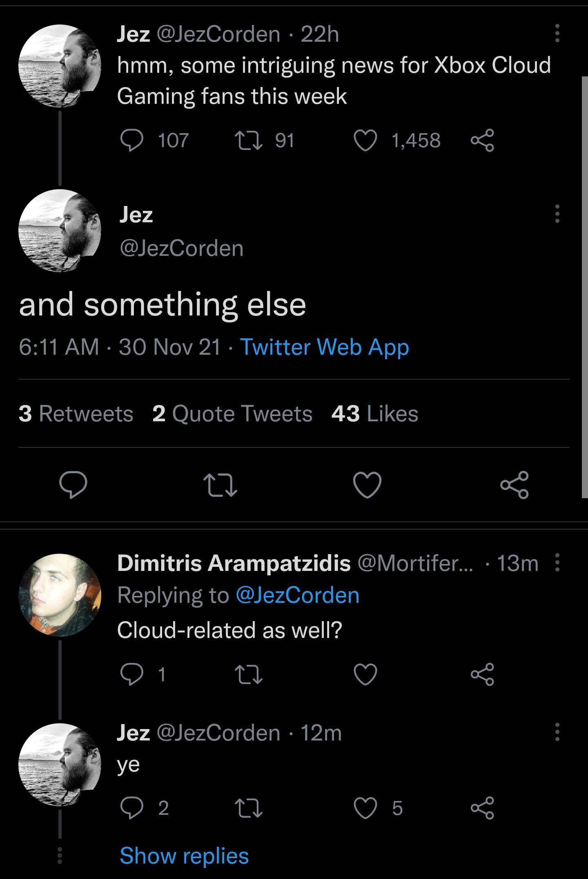Open replies on the Xbox Cloud Gaming tweet

131,141
